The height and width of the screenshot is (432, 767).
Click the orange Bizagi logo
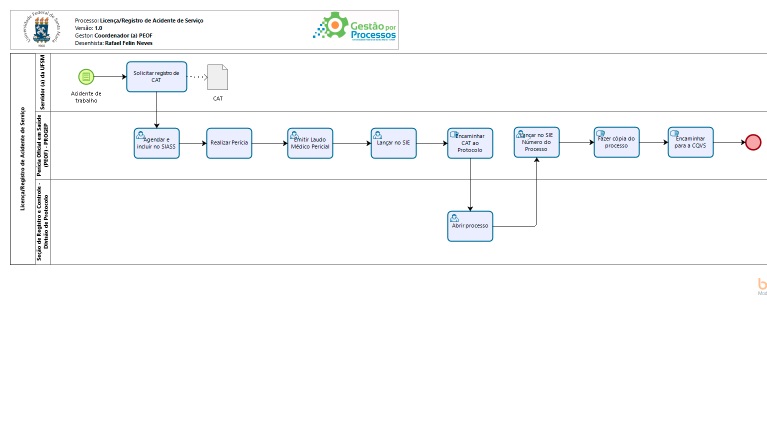click(x=762, y=285)
